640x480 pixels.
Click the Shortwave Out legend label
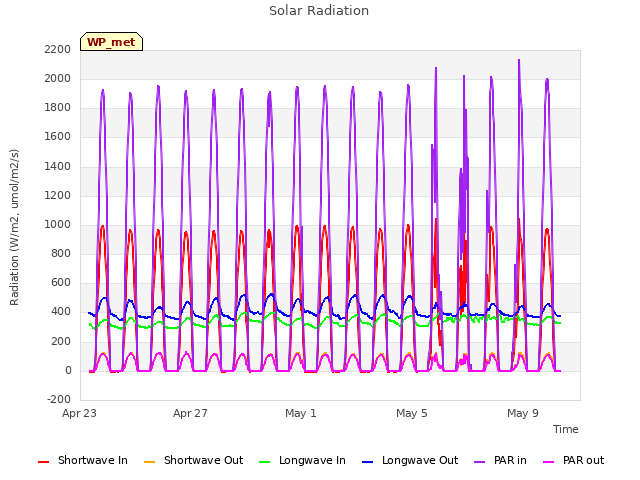pyautogui.click(x=203, y=460)
